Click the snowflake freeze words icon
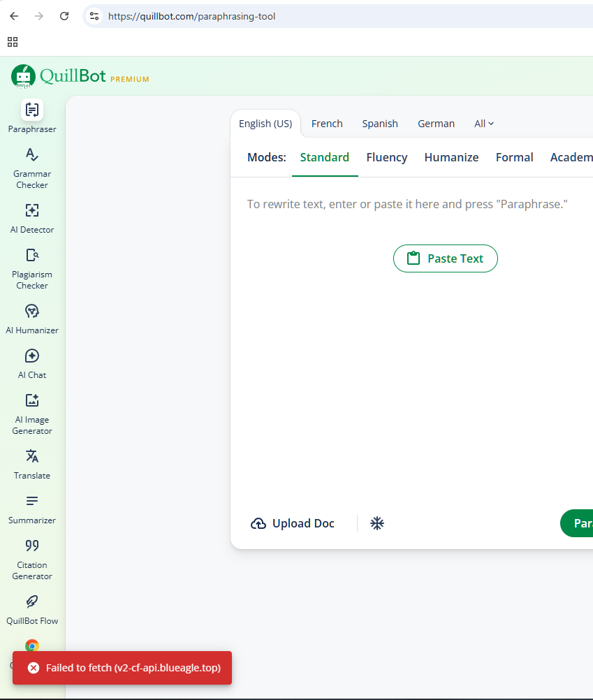This screenshot has height=700, width=593. (x=377, y=523)
